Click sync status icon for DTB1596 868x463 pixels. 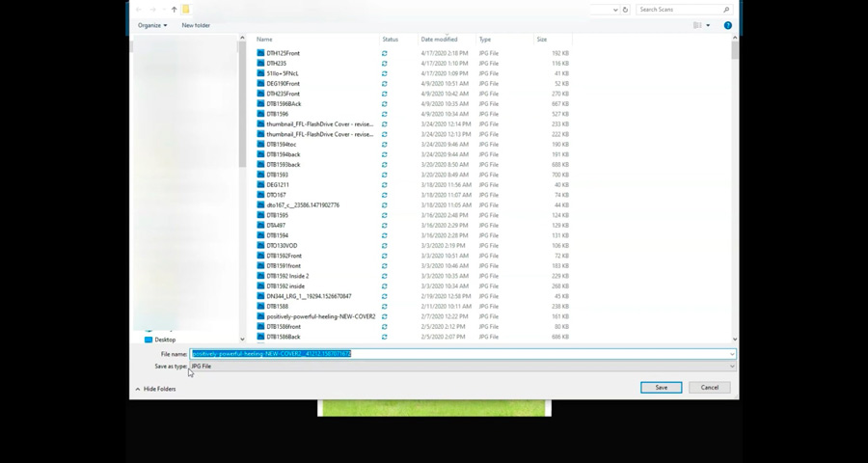[x=384, y=114]
